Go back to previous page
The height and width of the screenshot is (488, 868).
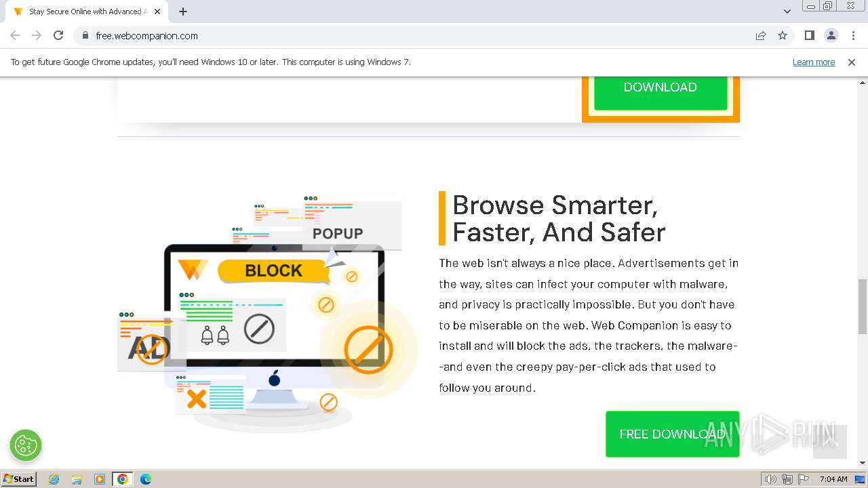pyautogui.click(x=15, y=35)
